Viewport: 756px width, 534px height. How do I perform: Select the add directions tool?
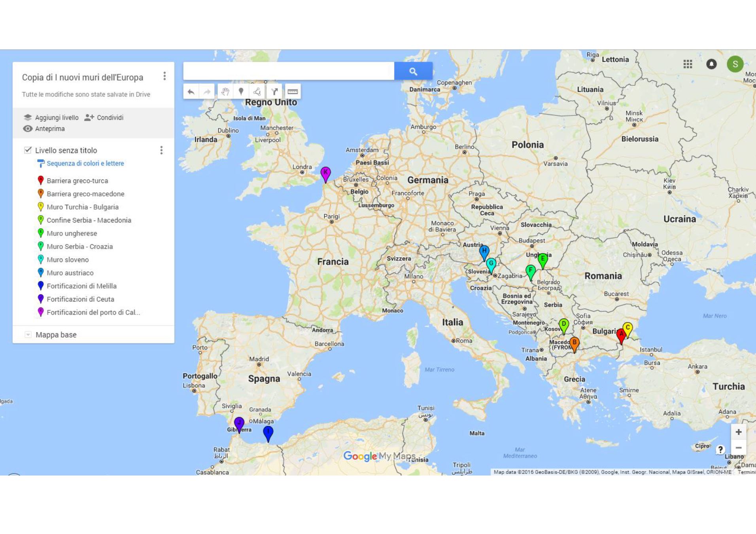[274, 92]
